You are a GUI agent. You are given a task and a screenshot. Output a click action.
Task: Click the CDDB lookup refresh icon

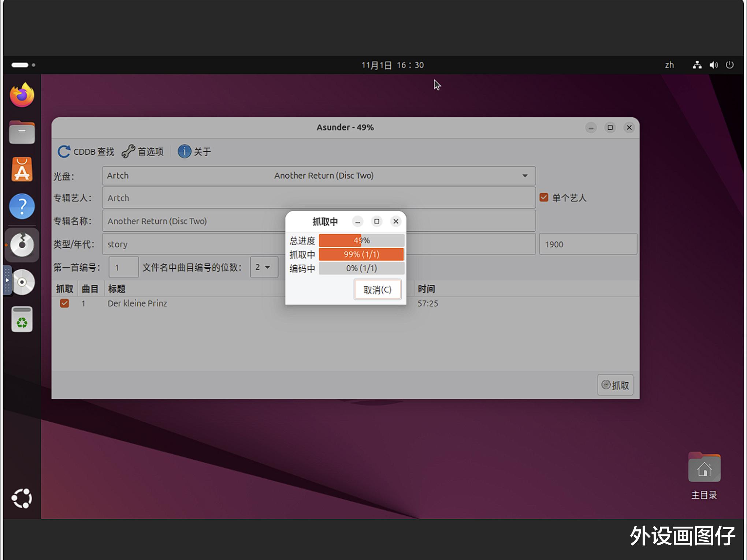(64, 152)
